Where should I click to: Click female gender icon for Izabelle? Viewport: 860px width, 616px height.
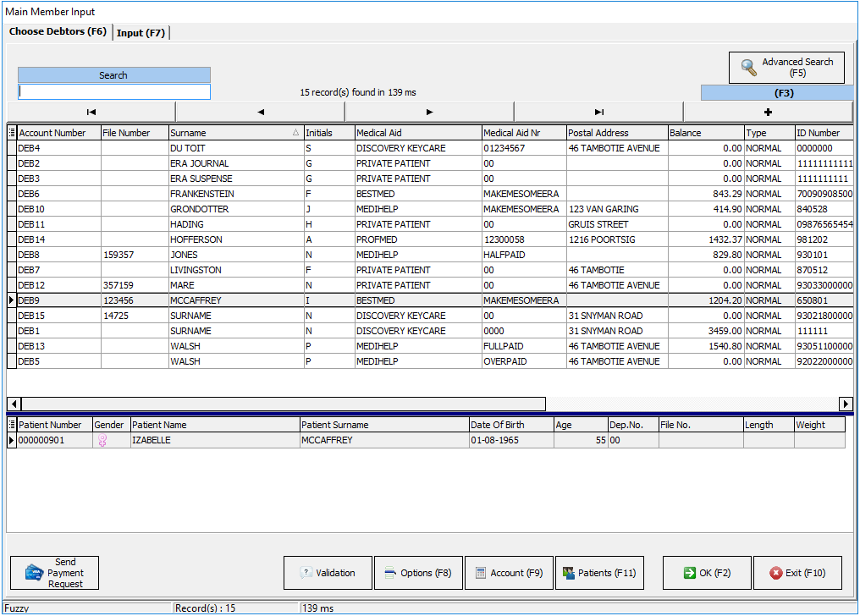102,441
